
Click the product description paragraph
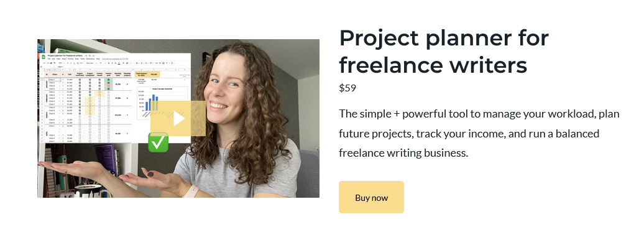(479, 134)
